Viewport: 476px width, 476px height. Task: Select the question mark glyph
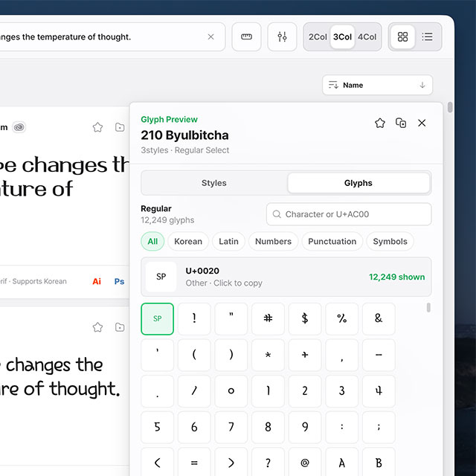click(268, 463)
